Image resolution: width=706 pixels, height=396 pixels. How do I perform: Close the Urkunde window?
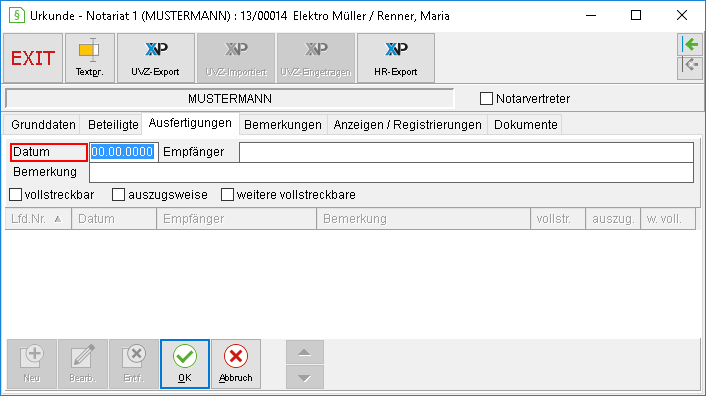pos(682,15)
